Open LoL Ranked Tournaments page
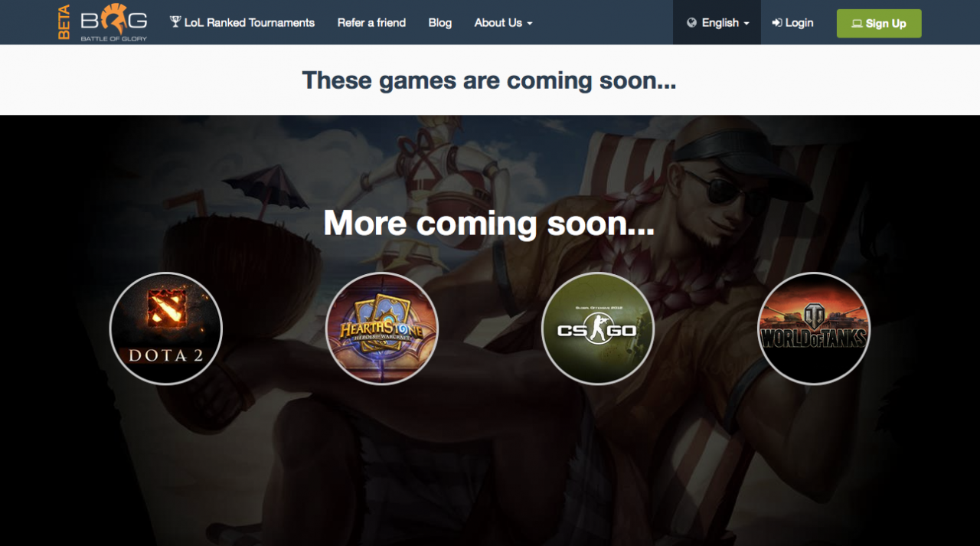The width and height of the screenshot is (980, 546). tap(242, 22)
